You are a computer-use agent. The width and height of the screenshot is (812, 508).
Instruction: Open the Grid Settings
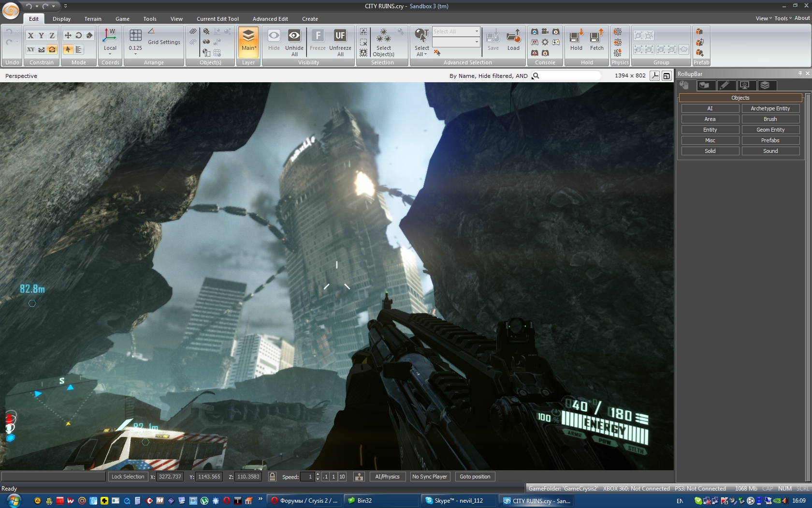[x=164, y=42]
